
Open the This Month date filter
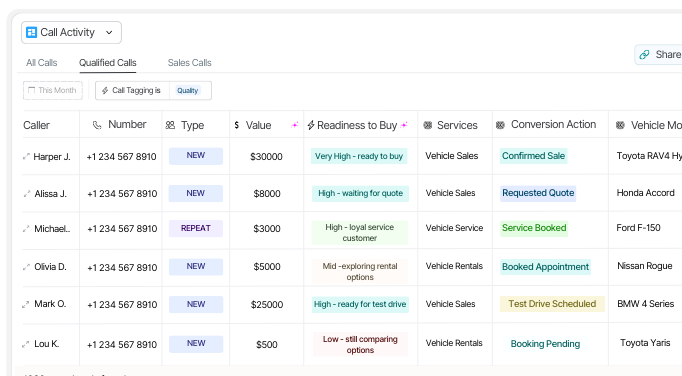pyautogui.click(x=53, y=91)
